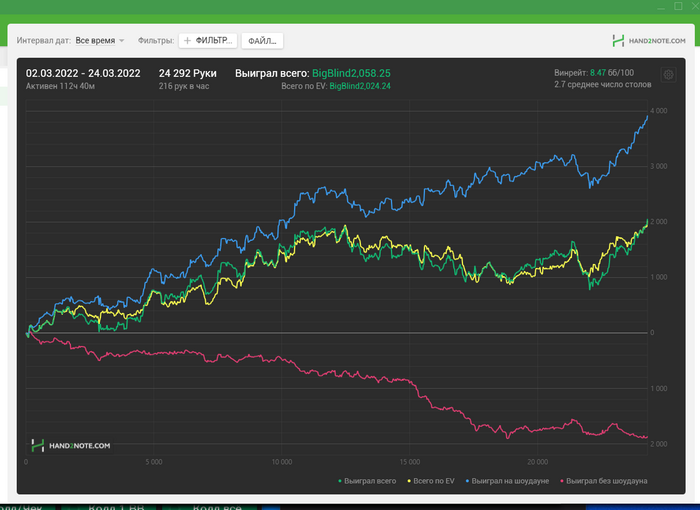
Task: Click the '+ ФИЛЬТР...' add filter button
Action: click(208, 41)
